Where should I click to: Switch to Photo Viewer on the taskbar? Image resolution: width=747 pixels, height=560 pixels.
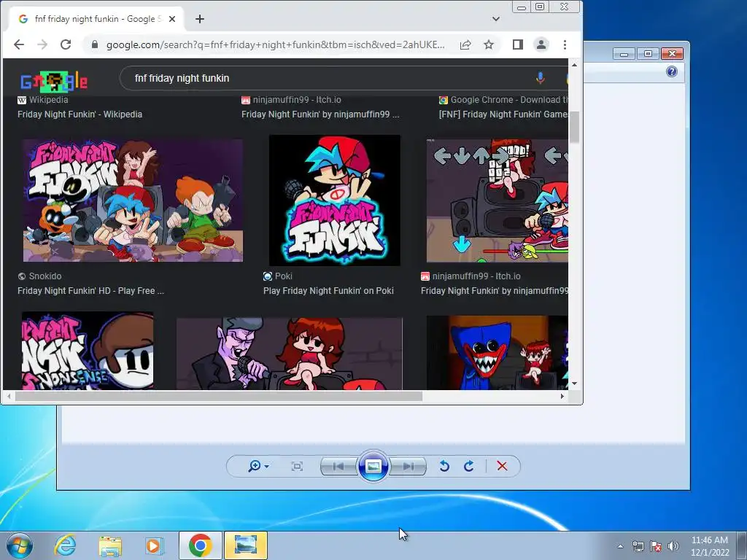(246, 545)
